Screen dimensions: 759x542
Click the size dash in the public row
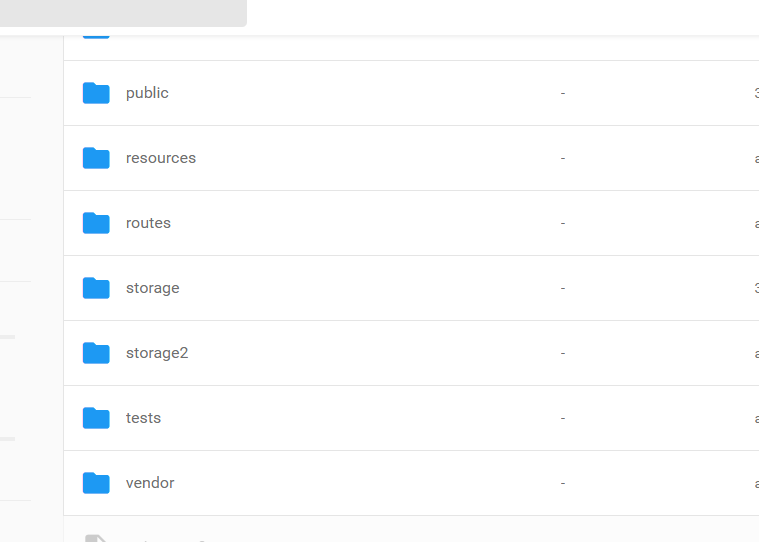pos(563,93)
